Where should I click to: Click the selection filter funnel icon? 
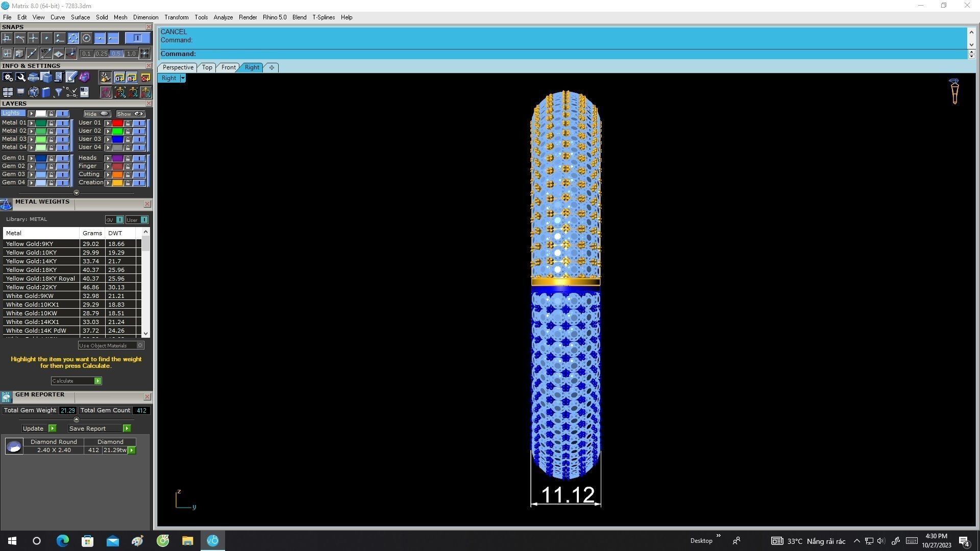click(59, 92)
